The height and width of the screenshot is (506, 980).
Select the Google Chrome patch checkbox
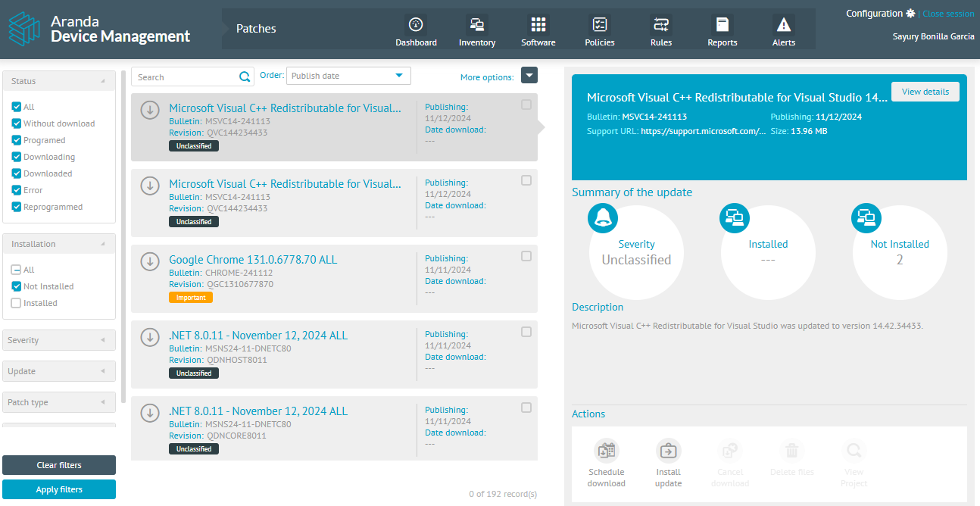coord(526,256)
